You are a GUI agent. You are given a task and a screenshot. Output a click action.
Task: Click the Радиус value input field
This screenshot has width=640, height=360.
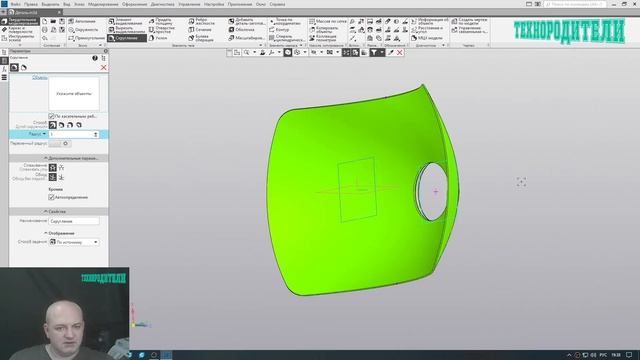[x=74, y=134]
